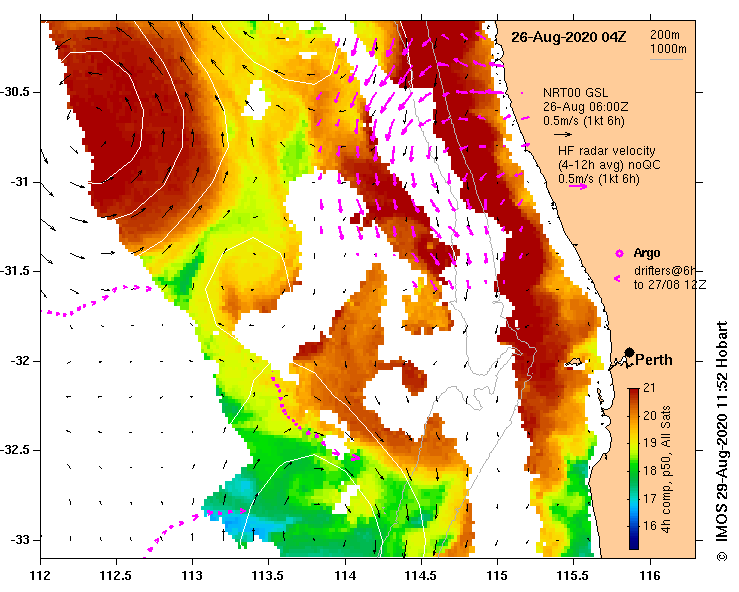Select the '1000m' contour legend label
The height and width of the screenshot is (592, 739).
(x=668, y=49)
